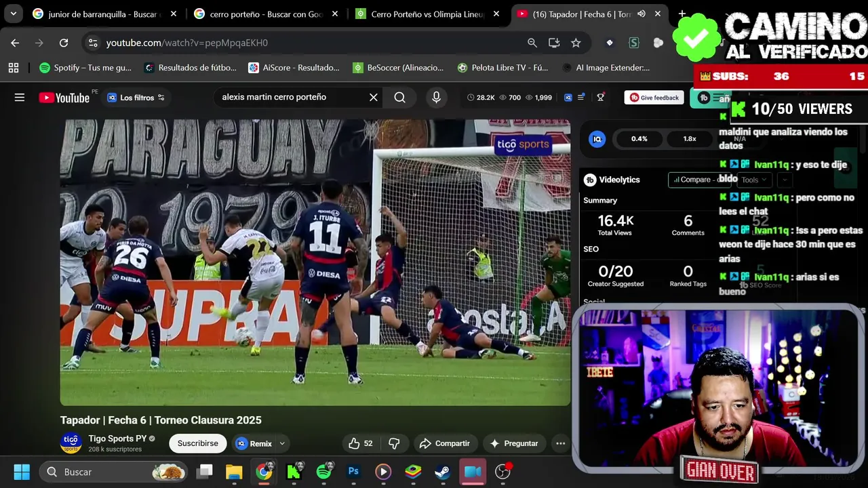Click the 1.8x stat pill in IQ panel
Screen dimensions: 868x488
click(x=690, y=138)
